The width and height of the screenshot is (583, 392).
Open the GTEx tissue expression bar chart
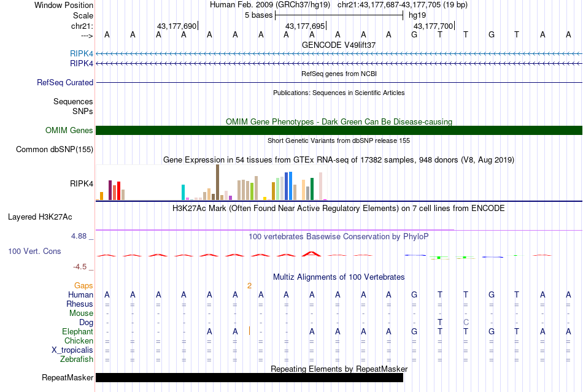[211, 182]
